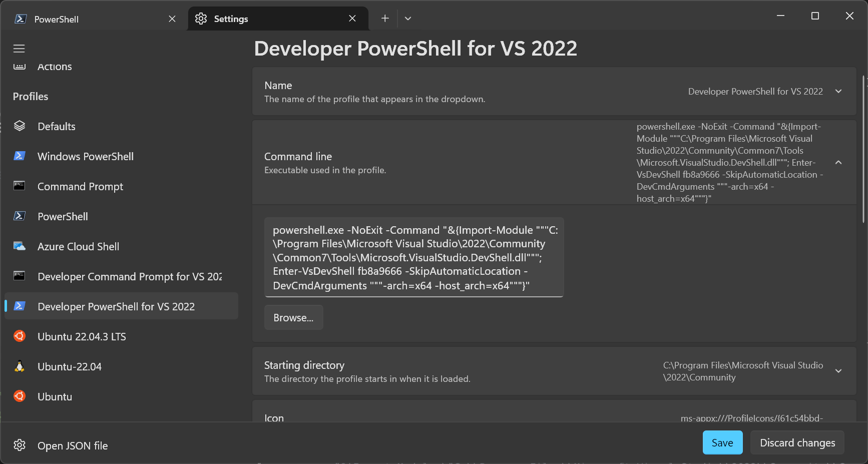Click the new tab plus button
868x464 pixels.
click(384, 18)
